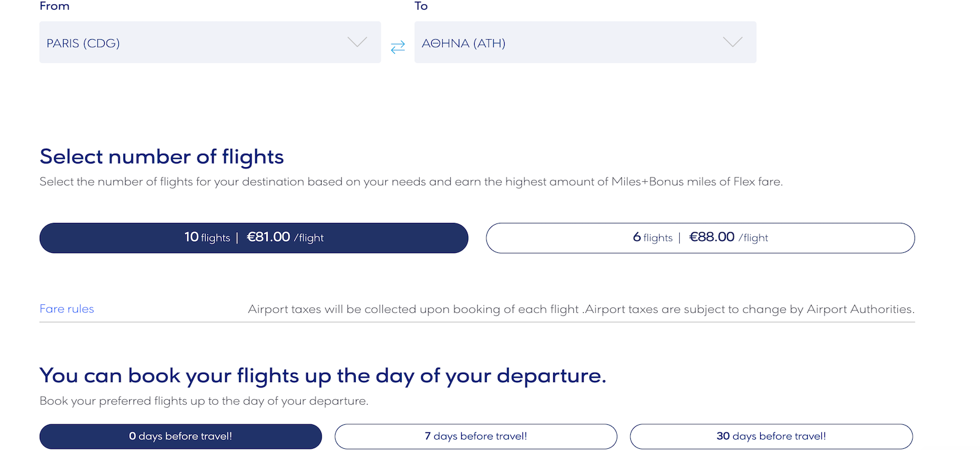Choose "7 days before travel!"
The image size is (980, 450).
coord(476,436)
